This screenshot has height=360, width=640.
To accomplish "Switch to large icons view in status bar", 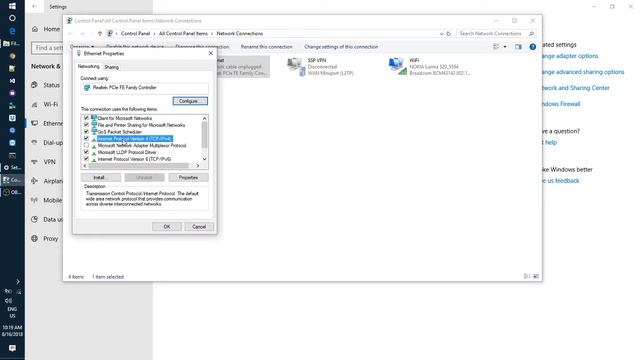I will 536,276.
